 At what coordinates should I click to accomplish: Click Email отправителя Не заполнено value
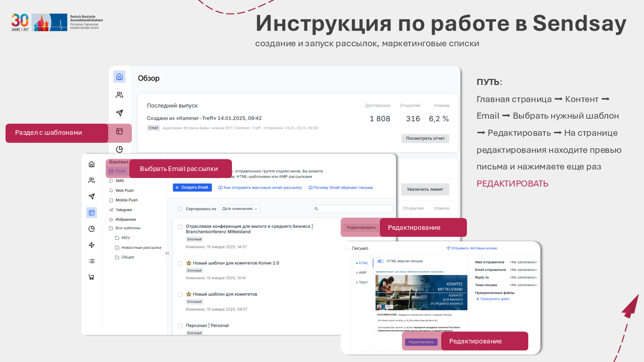[523, 269]
